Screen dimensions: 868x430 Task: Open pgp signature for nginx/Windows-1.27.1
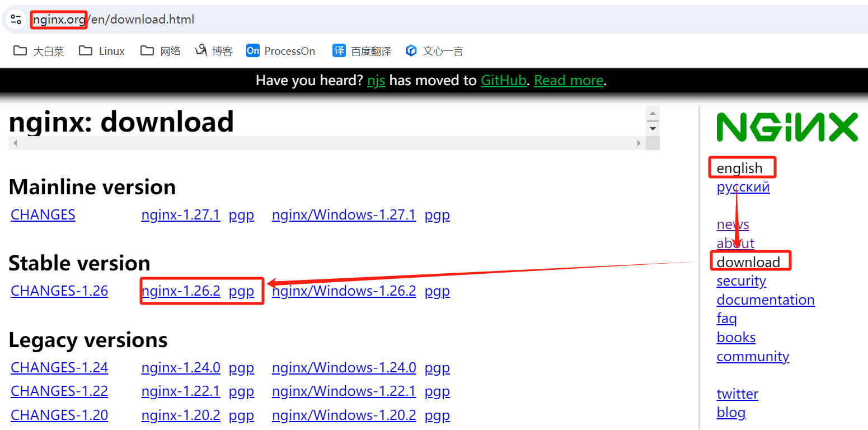(x=437, y=215)
